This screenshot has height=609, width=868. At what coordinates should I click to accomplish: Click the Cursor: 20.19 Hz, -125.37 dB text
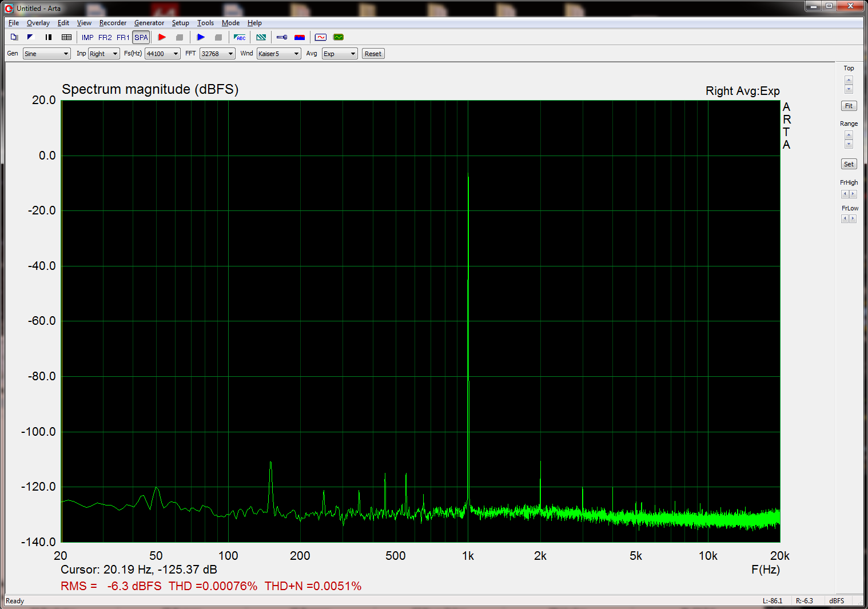tap(139, 570)
